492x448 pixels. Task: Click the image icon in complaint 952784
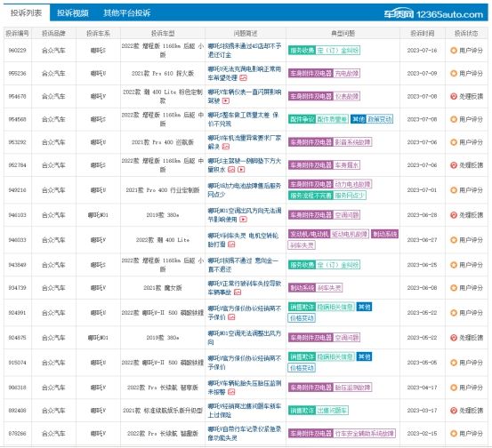coord(231,169)
